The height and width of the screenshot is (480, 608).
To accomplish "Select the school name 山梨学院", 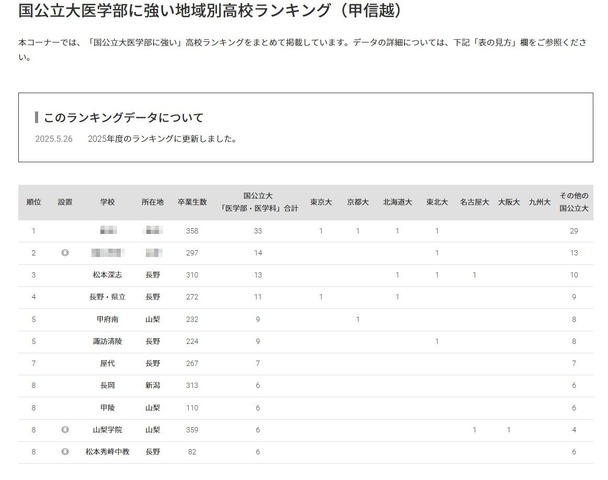I will tap(107, 430).
